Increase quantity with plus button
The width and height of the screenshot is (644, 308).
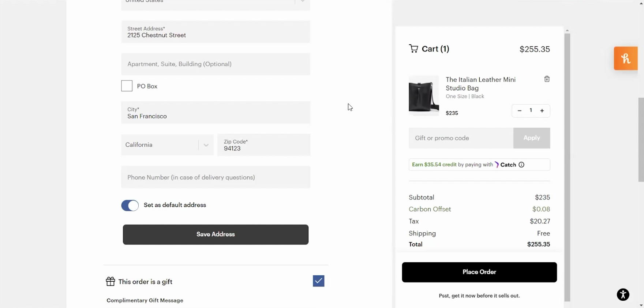click(x=542, y=110)
